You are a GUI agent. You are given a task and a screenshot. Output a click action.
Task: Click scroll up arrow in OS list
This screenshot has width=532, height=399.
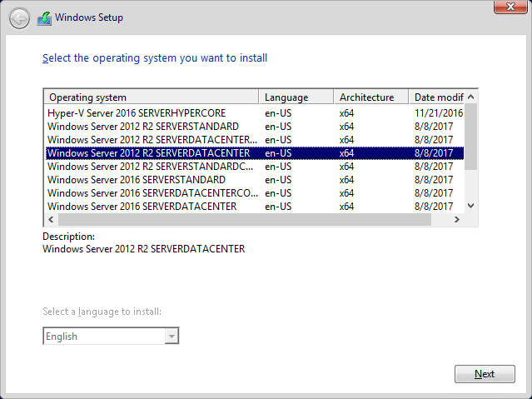click(470, 97)
